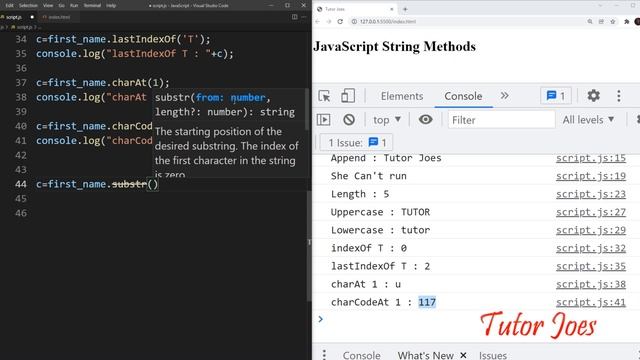Switch to the Console tab

click(x=463, y=96)
